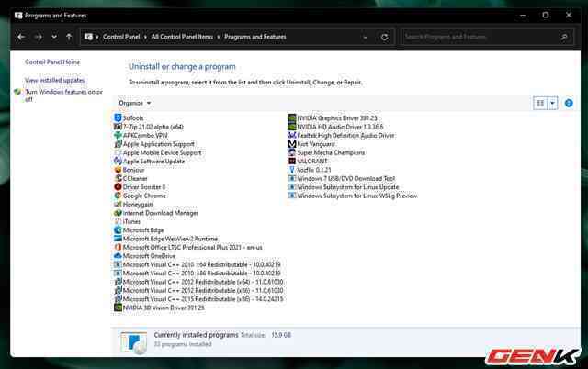Image resolution: width=588 pixels, height=369 pixels.
Task: Open the Organize dropdown menu
Action: tap(135, 103)
